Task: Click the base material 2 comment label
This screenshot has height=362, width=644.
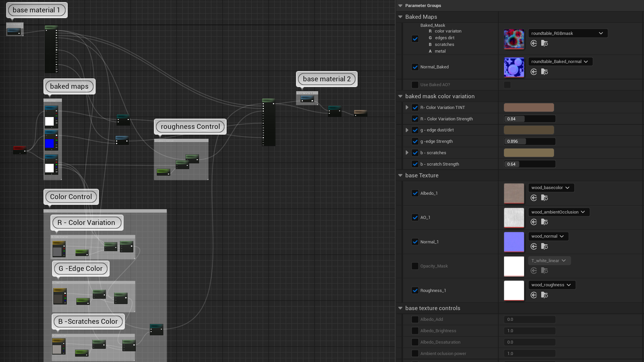Action: point(326,79)
